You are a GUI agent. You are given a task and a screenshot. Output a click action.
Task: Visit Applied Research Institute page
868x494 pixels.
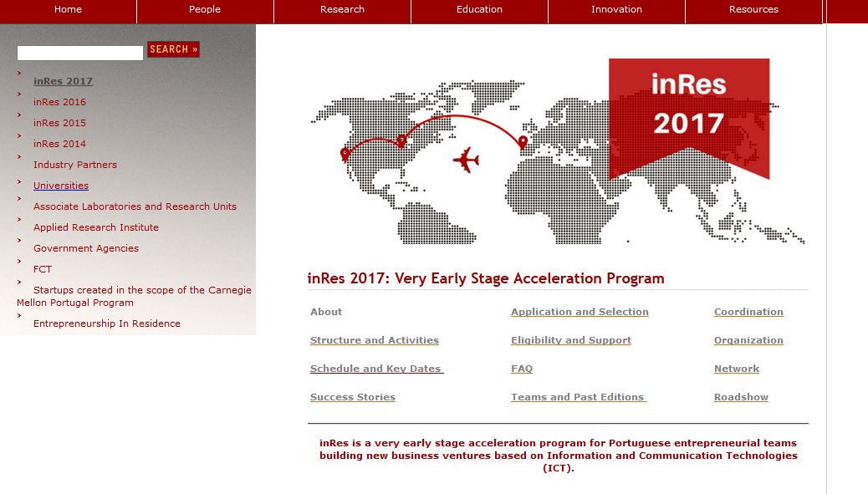96,227
